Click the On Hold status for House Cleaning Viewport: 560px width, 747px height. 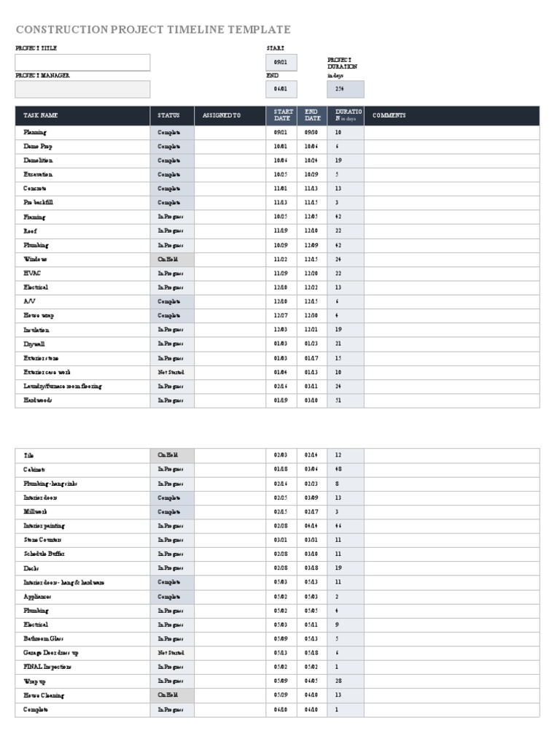(172, 695)
